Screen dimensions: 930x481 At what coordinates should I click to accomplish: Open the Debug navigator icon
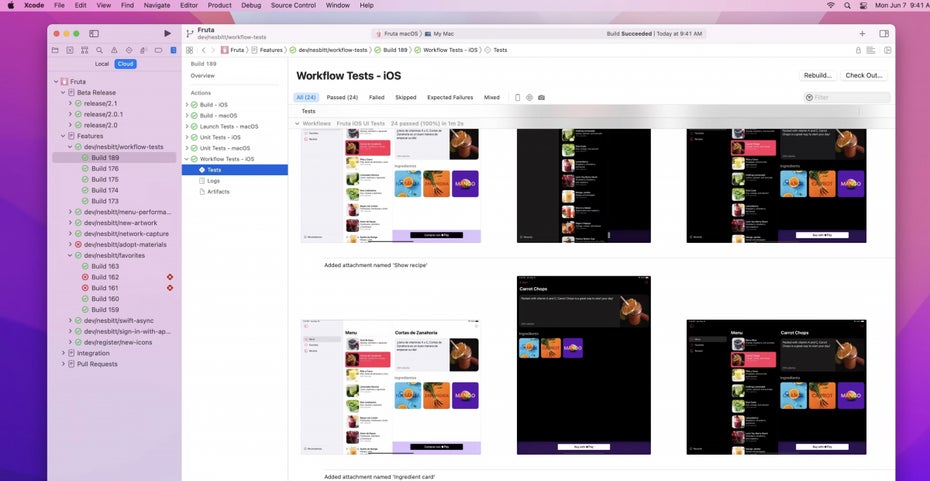pos(144,50)
